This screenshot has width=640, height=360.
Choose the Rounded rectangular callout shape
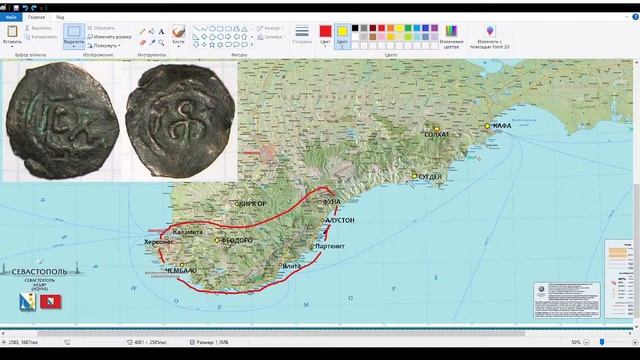(x=228, y=44)
